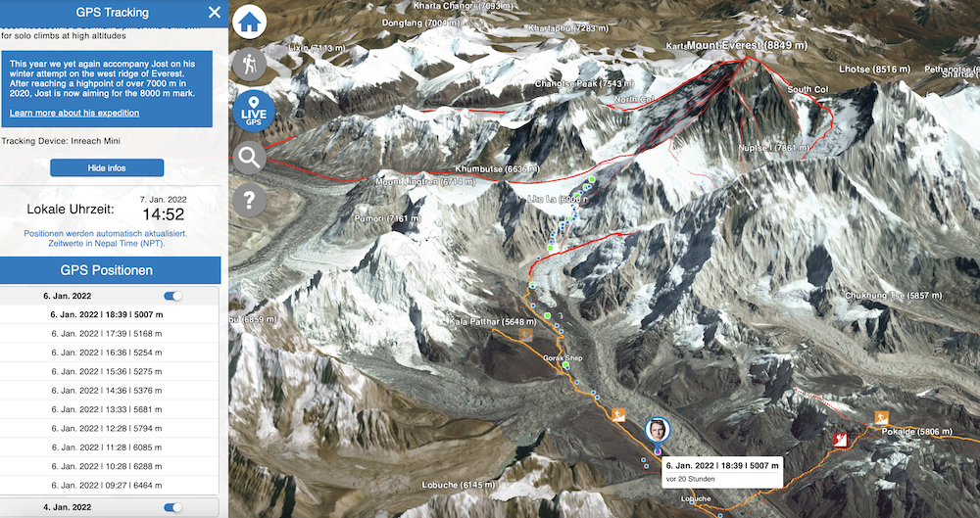Close the GPS Tracking panel
The width and height of the screenshot is (980, 518).
coord(215,12)
